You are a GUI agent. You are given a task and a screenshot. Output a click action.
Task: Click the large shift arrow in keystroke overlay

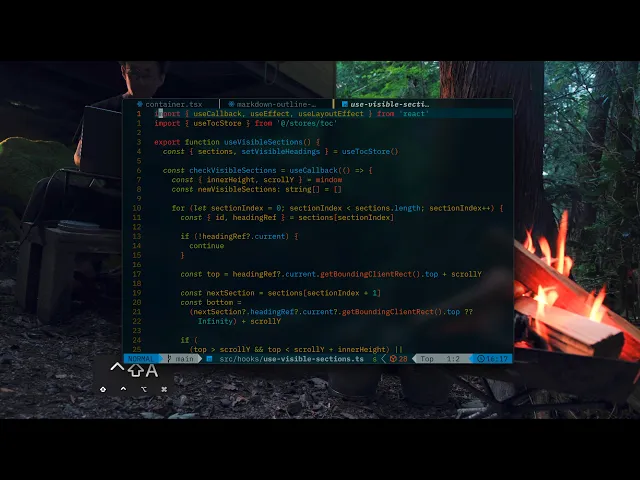tap(136, 370)
